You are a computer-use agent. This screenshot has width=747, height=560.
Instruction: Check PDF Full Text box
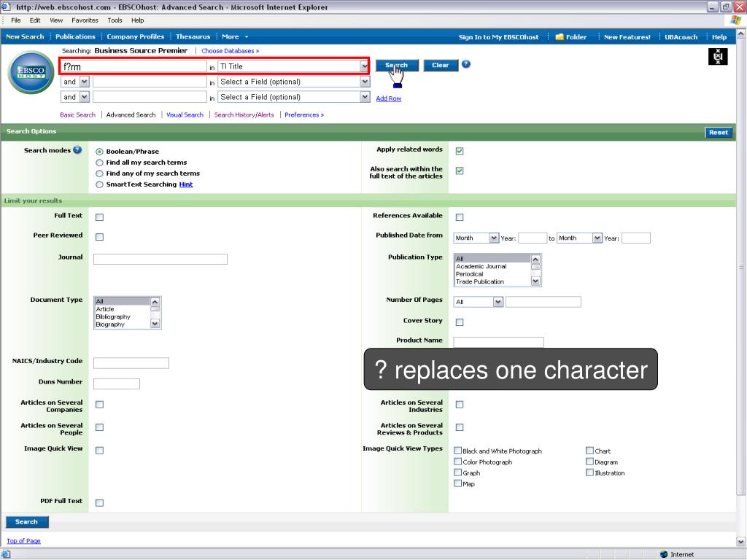coord(99,503)
